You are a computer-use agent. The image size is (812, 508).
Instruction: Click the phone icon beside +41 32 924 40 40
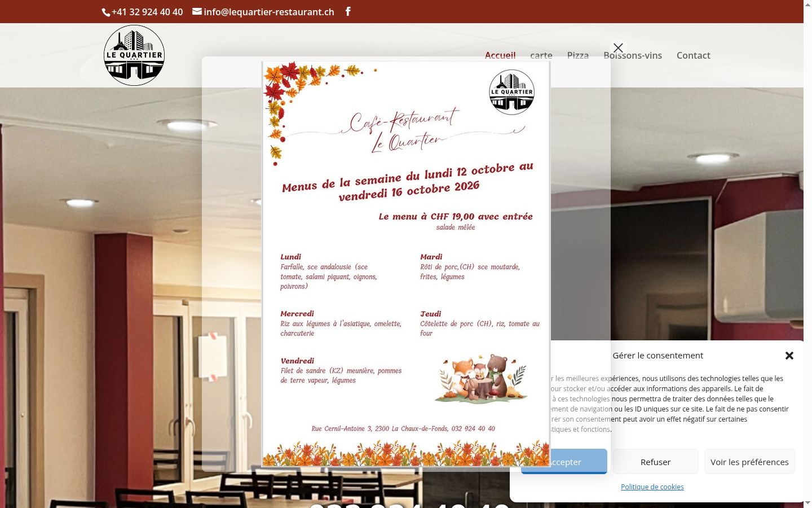click(105, 12)
